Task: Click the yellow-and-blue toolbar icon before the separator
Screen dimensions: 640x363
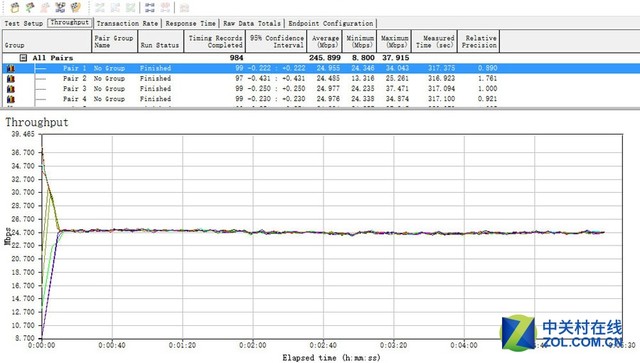Action: (x=76, y=7)
